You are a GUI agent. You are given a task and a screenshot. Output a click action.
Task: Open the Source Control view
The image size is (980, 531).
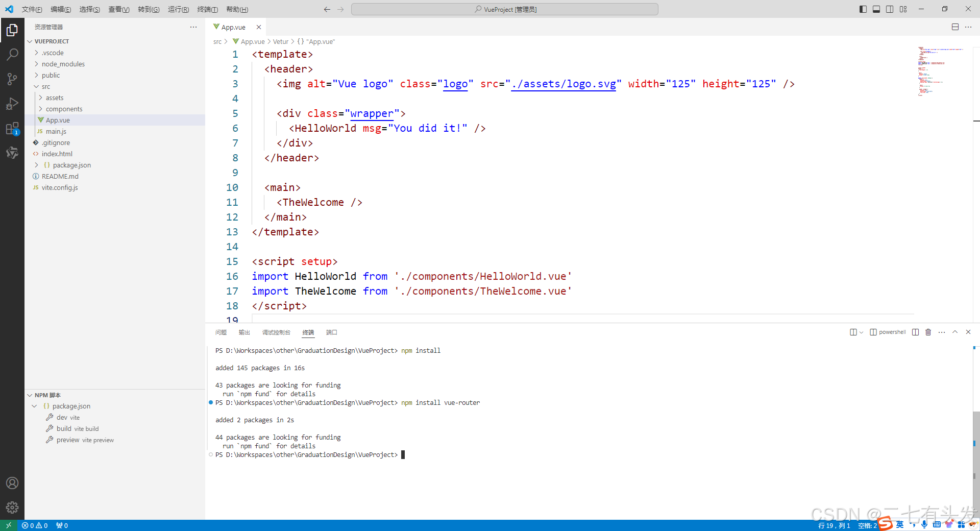[12, 79]
